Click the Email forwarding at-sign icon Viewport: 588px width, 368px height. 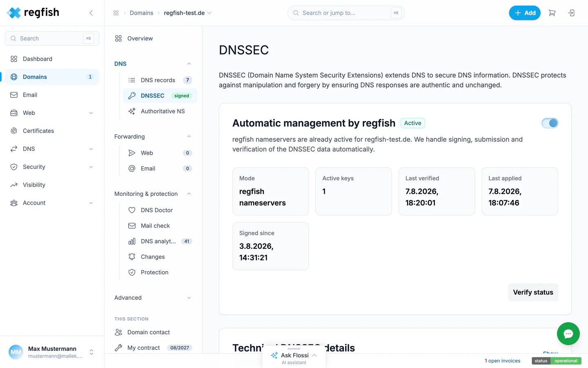click(x=132, y=168)
